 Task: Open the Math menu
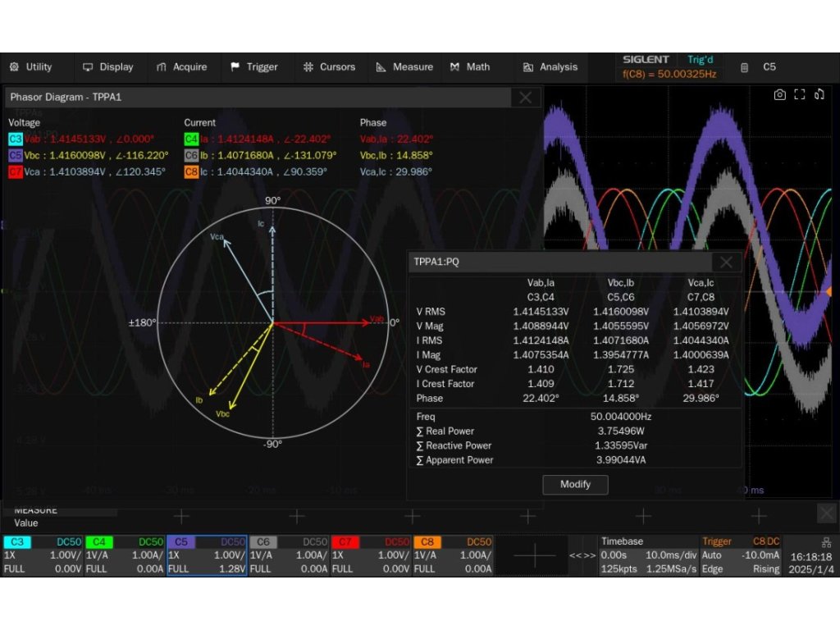tap(470, 67)
